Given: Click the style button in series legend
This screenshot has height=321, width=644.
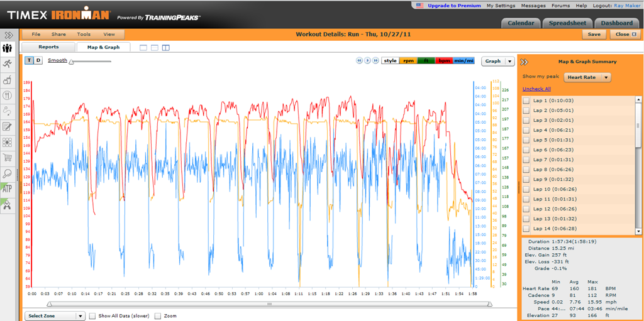Looking at the screenshot, I should tap(390, 61).
